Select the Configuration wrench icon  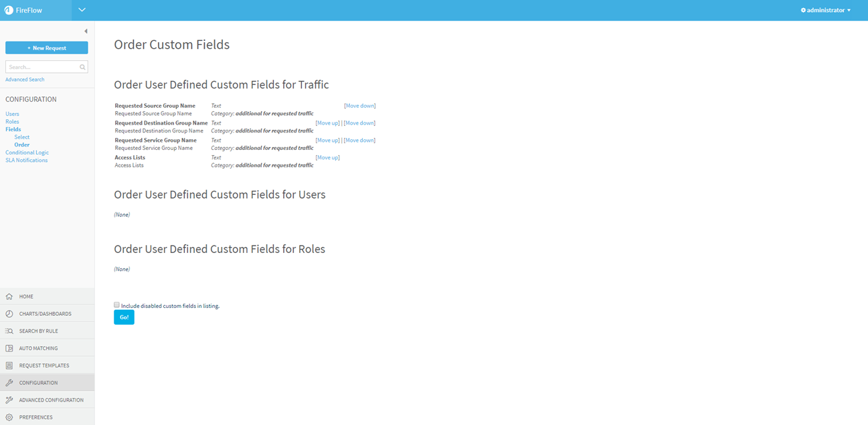coord(9,383)
